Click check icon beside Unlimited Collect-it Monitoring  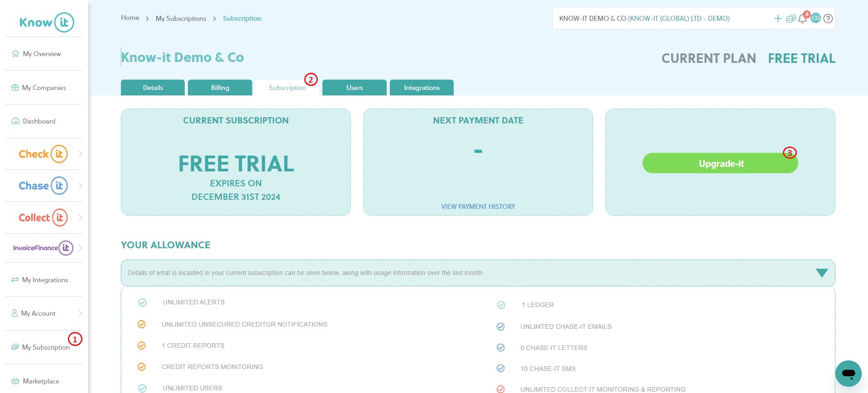pos(501,389)
